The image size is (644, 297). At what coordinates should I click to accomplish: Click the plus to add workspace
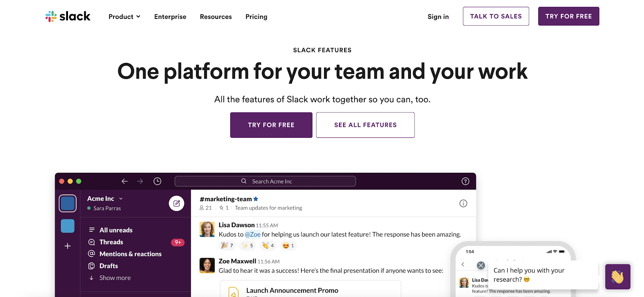point(68,246)
